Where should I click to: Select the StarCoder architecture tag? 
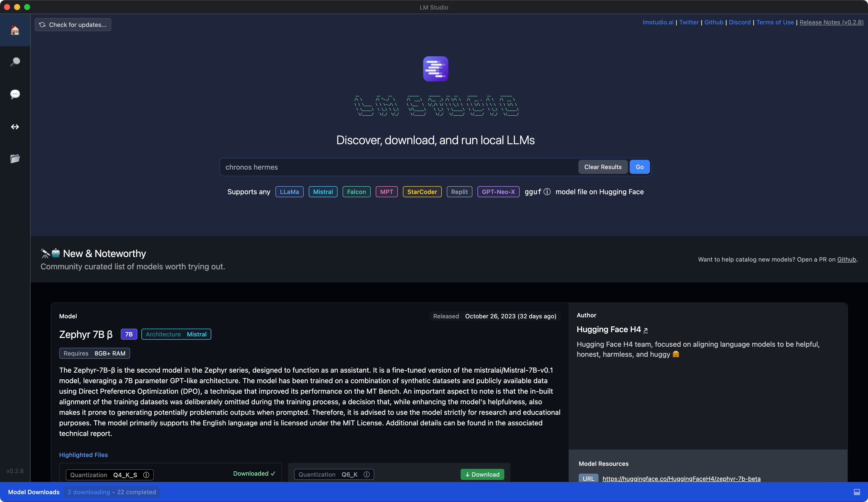[x=422, y=192]
